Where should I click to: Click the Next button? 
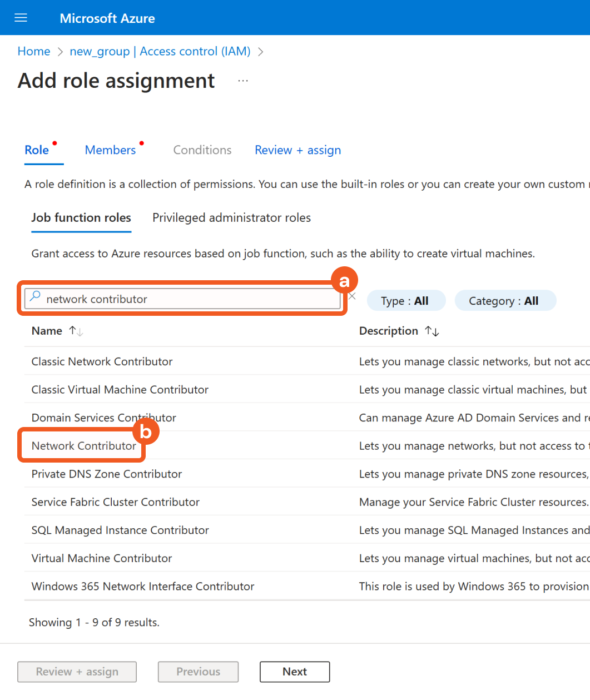pyautogui.click(x=294, y=672)
